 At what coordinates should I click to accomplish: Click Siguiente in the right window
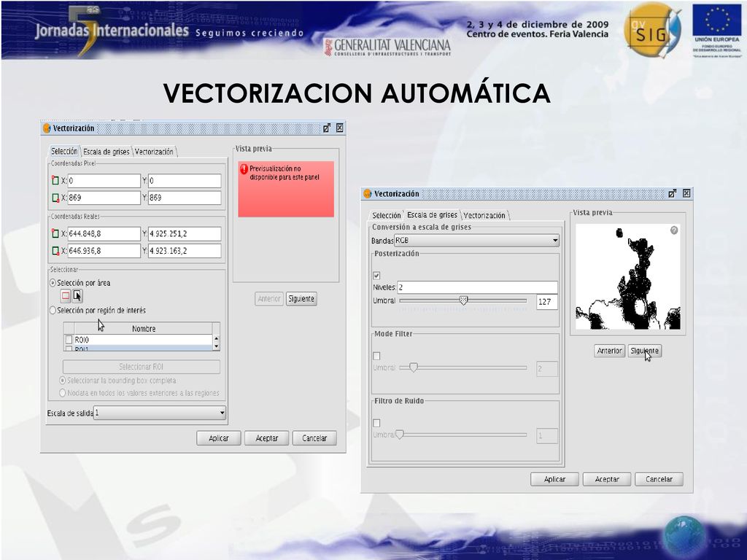click(x=645, y=351)
